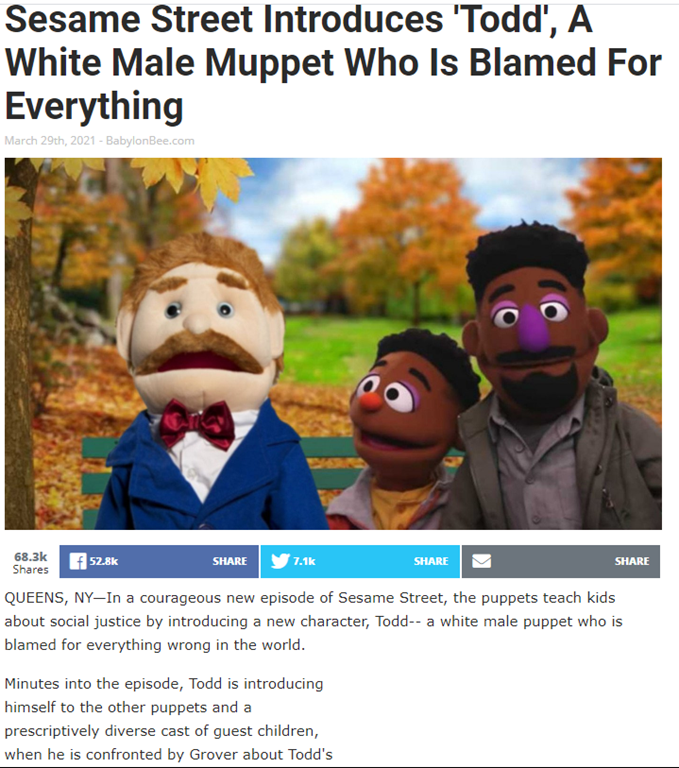Viewport: 679px width, 768px height.
Task: Click the paragraph beginning QUEENS, NY
Action: tap(314, 621)
